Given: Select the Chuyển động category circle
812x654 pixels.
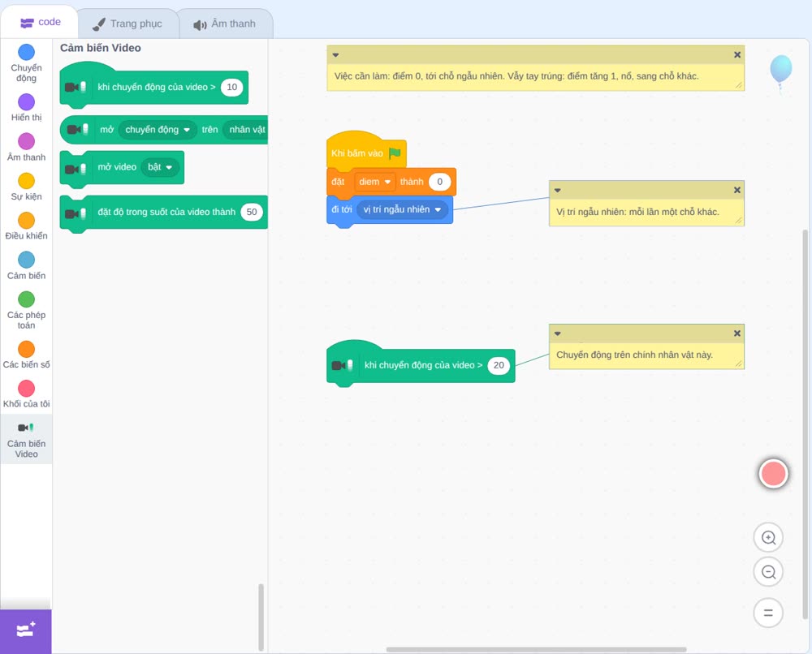Looking at the screenshot, I should pyautogui.click(x=26, y=52).
